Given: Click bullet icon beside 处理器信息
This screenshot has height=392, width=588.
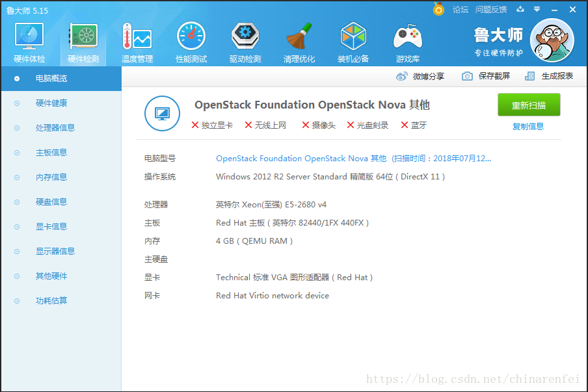Looking at the screenshot, I should click(17, 128).
